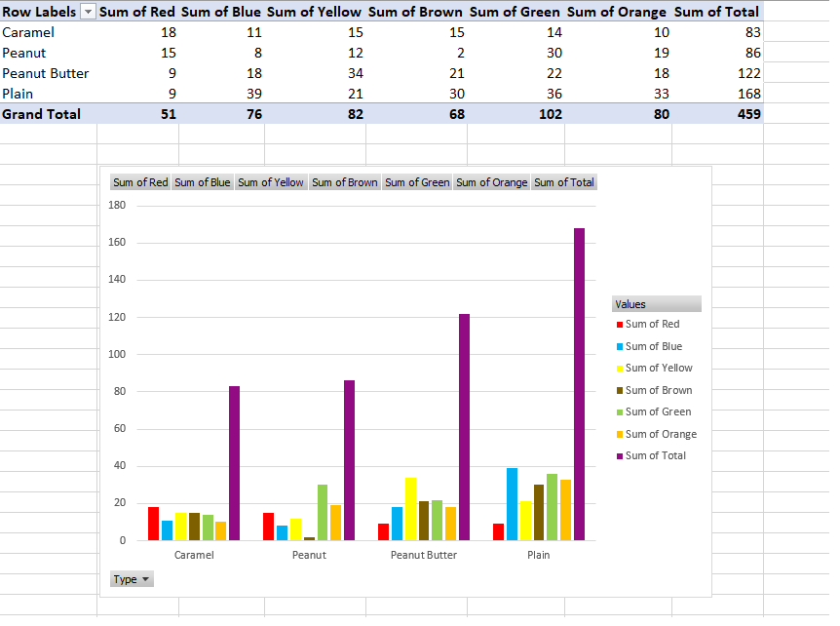Click the Sum of Red field button on chart
The width and height of the screenshot is (840, 626).
[140, 182]
